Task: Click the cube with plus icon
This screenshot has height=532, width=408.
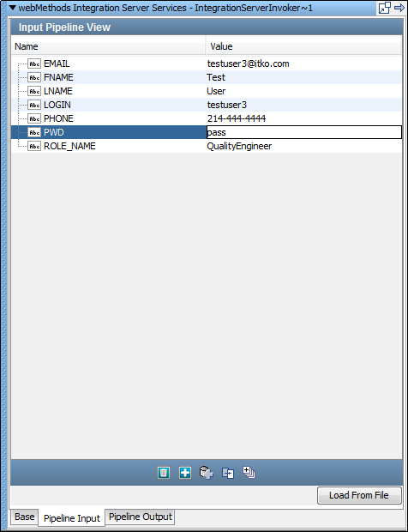Action: tap(206, 473)
